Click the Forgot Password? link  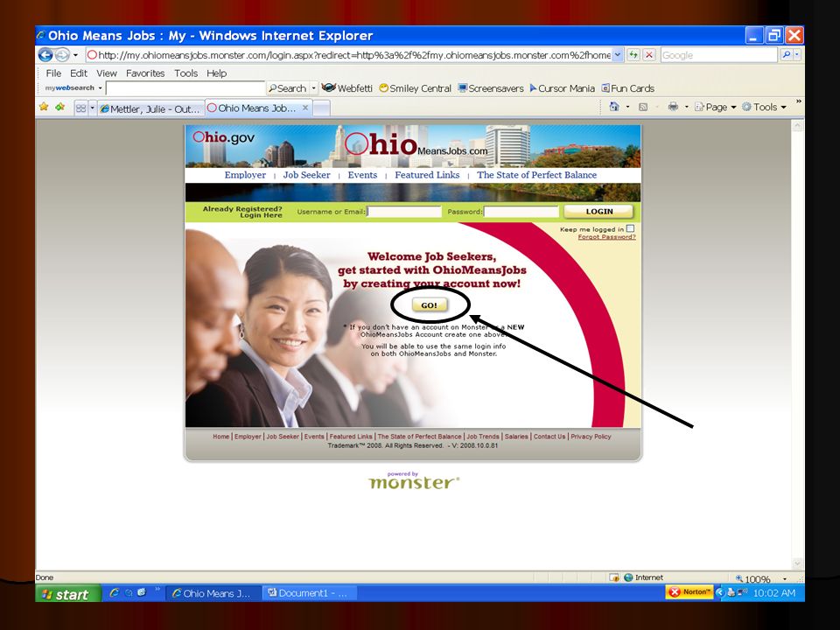tap(606, 237)
